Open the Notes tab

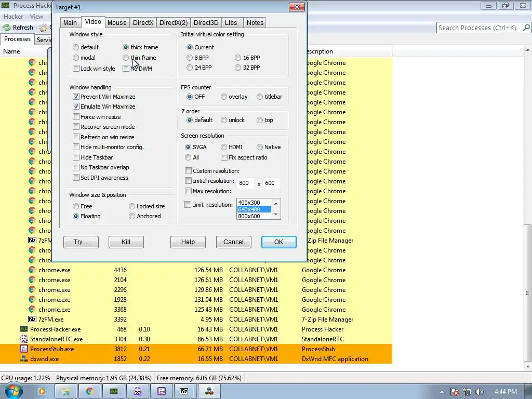click(x=255, y=22)
